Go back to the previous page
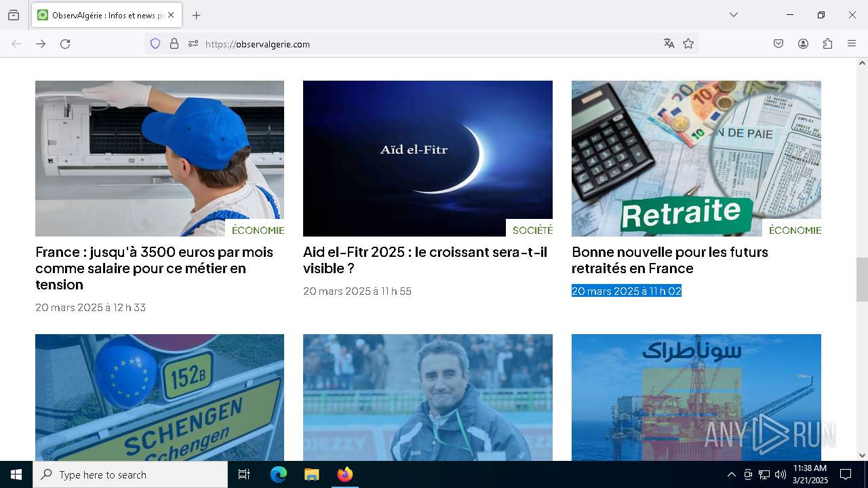Viewport: 868px width, 488px height. pos(16,43)
